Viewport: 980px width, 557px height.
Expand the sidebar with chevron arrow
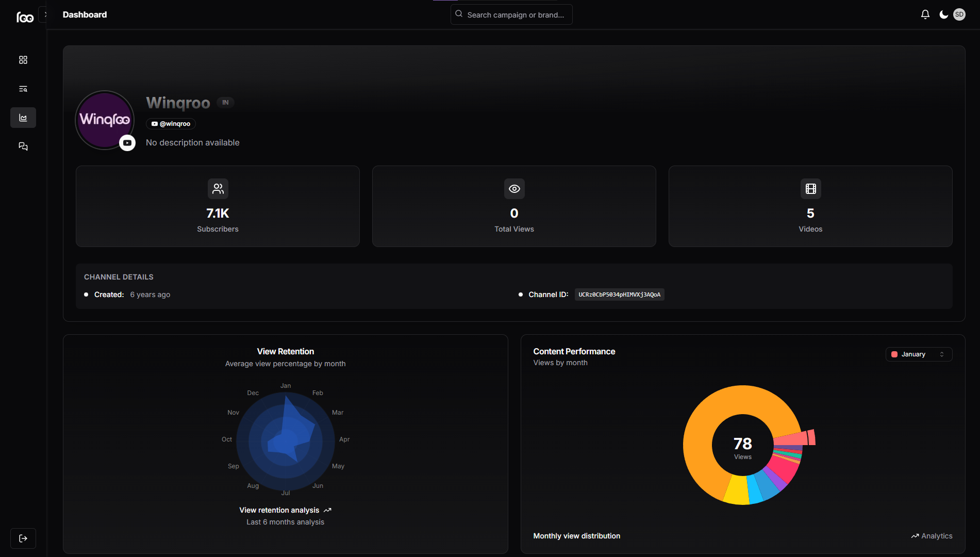point(45,14)
